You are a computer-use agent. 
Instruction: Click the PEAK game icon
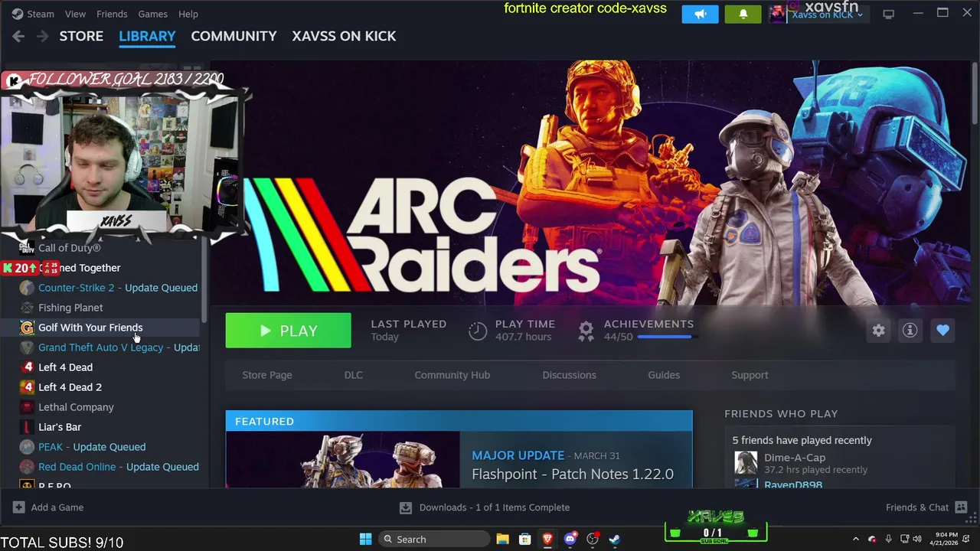pos(27,447)
